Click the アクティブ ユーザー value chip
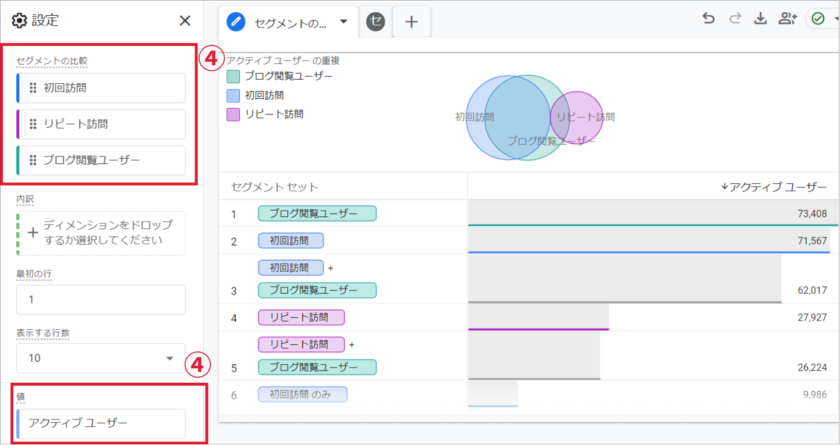Screen dimensions: 840x445 click(101, 423)
